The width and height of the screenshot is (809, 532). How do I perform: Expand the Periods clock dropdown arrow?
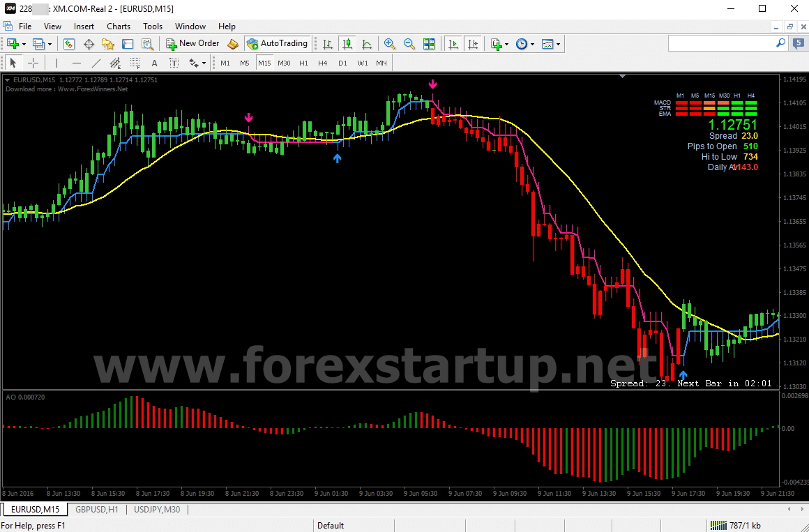532,45
